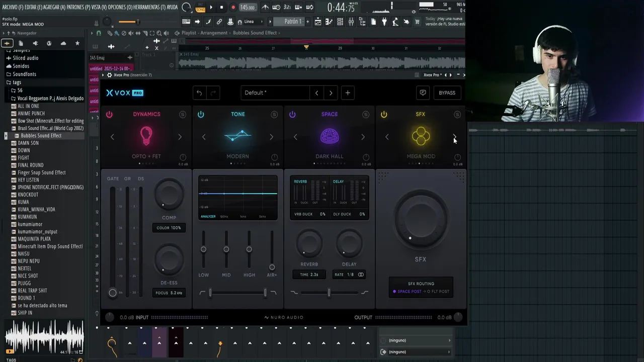Select next Dynamics mode after Opto + FET
This screenshot has height=362, width=644.
[180, 137]
